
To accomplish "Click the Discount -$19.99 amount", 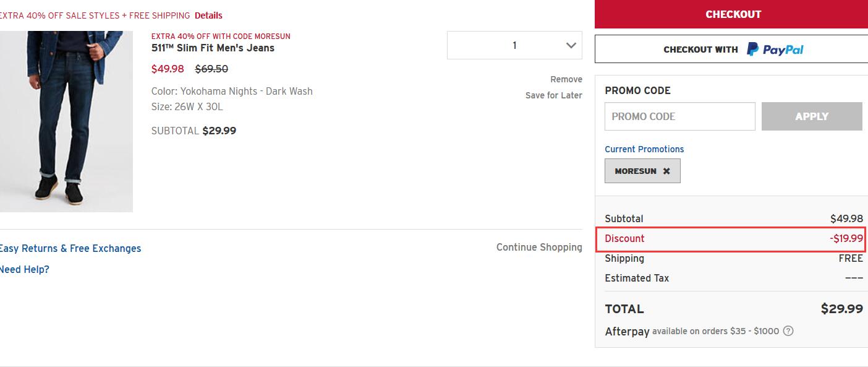I will 846,238.
